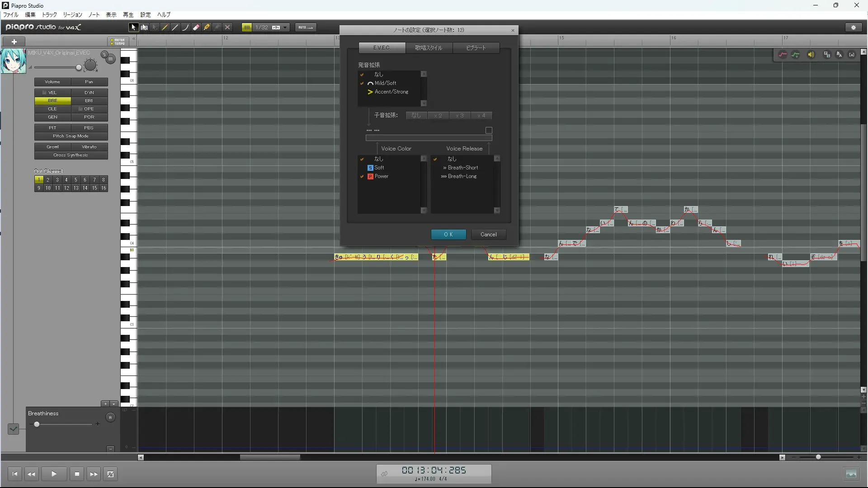Adjust the Breathiness slider handle
This screenshot has width=868, height=488.
point(37,424)
